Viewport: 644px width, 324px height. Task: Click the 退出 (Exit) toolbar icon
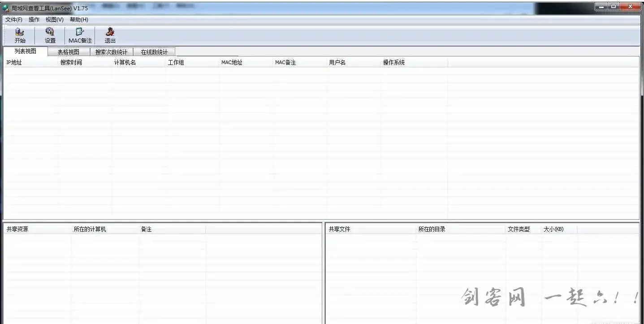[110, 35]
